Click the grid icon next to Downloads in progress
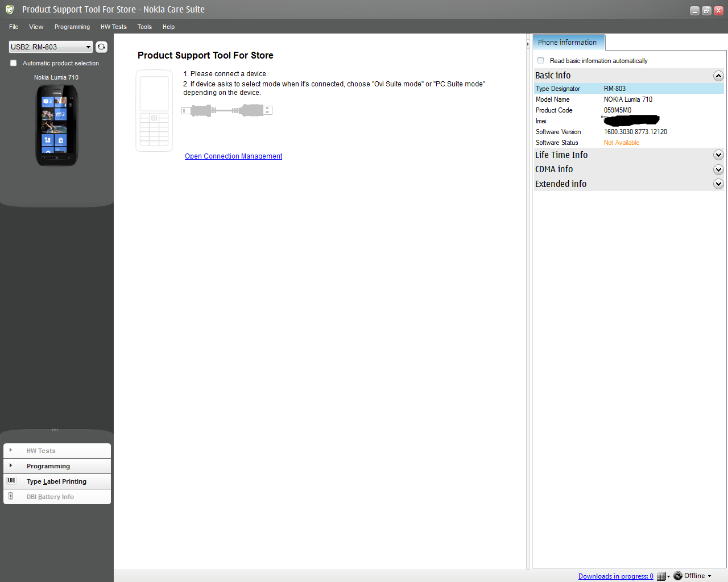Screen dimensions: 728x582 coord(661,576)
